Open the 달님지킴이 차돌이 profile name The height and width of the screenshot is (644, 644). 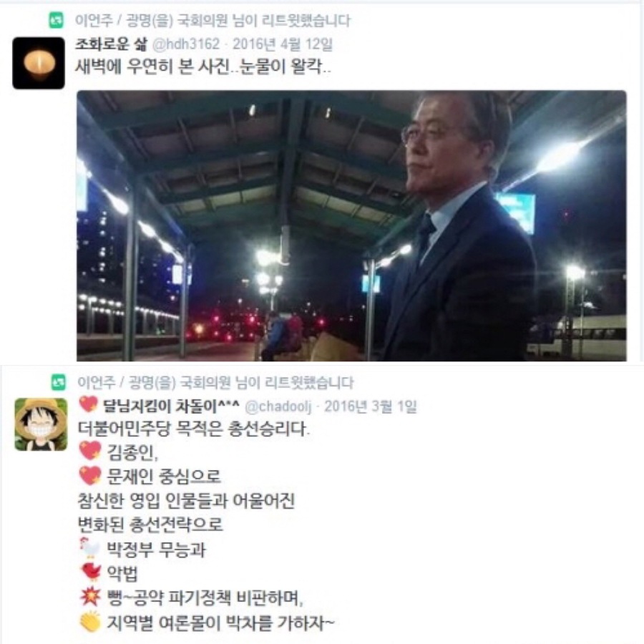click(x=171, y=406)
